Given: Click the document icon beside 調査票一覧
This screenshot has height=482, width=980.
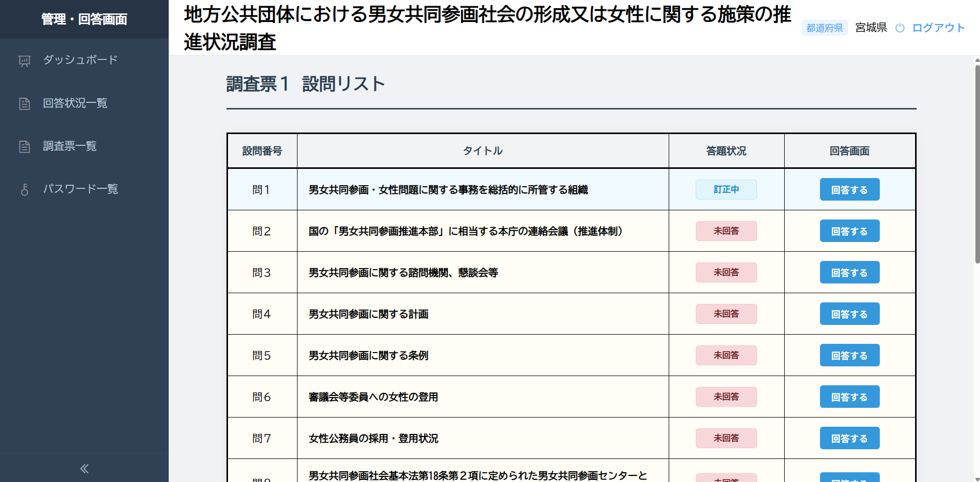Looking at the screenshot, I should pyautogui.click(x=25, y=147).
